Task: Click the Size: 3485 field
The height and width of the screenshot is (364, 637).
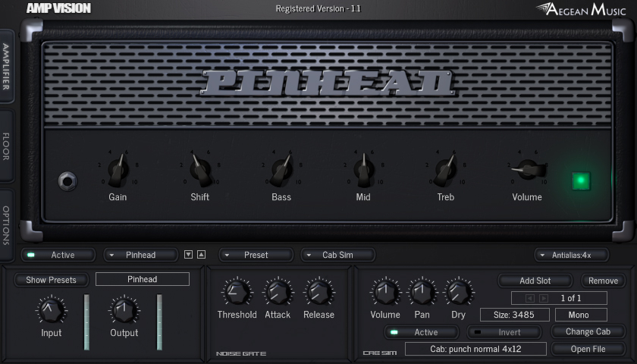Action: (x=514, y=315)
